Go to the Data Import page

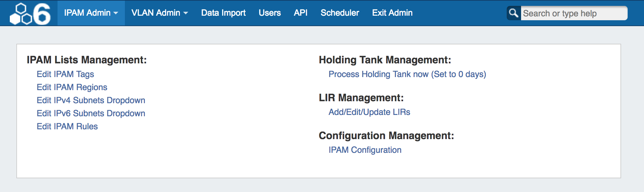tap(223, 13)
